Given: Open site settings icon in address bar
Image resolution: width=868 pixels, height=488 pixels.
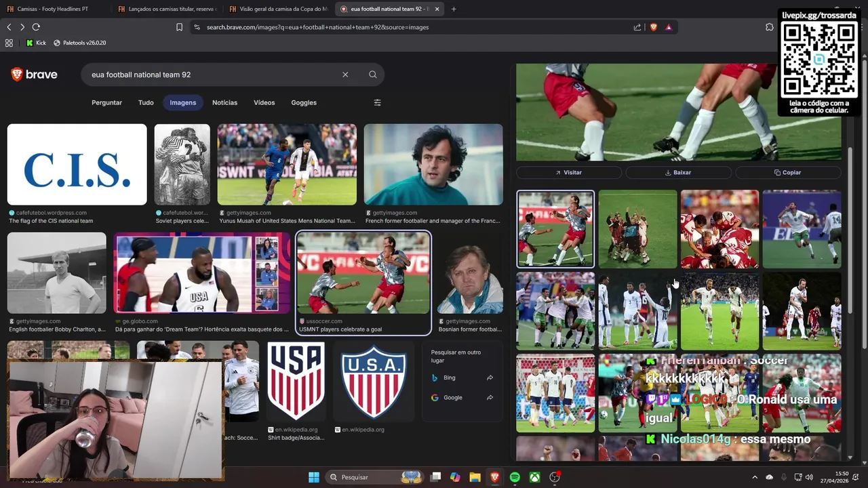Looking at the screenshot, I should pyautogui.click(x=197, y=27).
